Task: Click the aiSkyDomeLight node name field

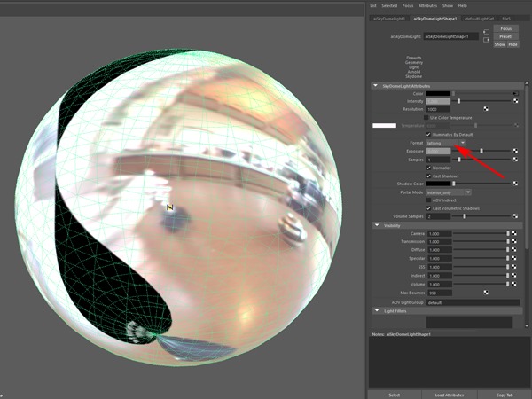Action: (451, 36)
